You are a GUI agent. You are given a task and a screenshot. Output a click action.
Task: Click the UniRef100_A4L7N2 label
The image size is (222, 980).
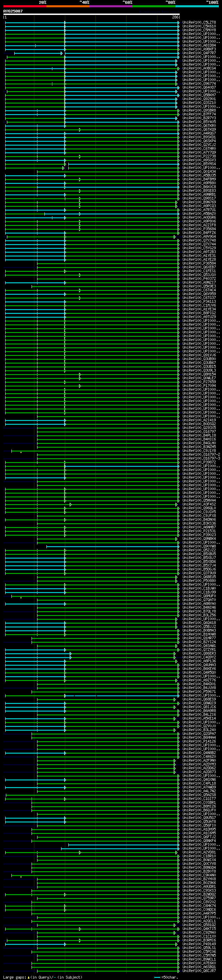click(x=199, y=791)
